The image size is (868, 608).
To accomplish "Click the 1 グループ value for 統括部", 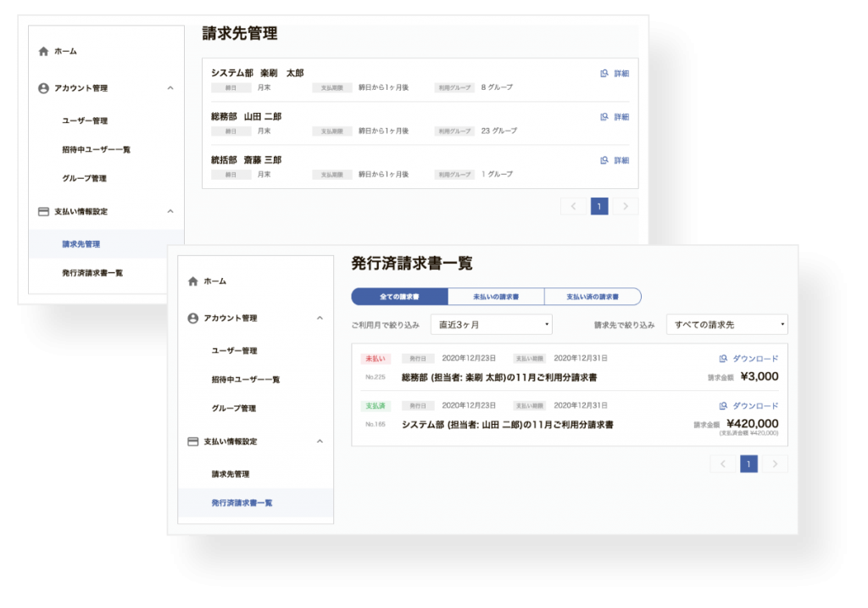I will pyautogui.click(x=497, y=174).
